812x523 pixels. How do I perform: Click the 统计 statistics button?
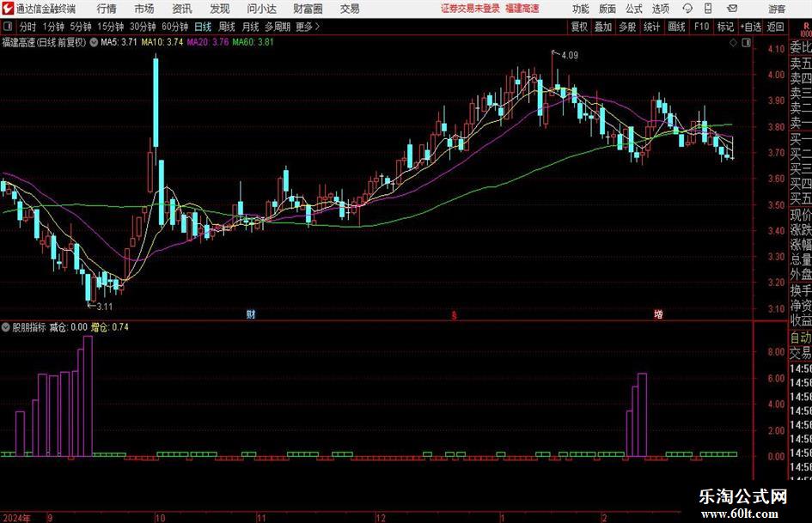[651, 27]
